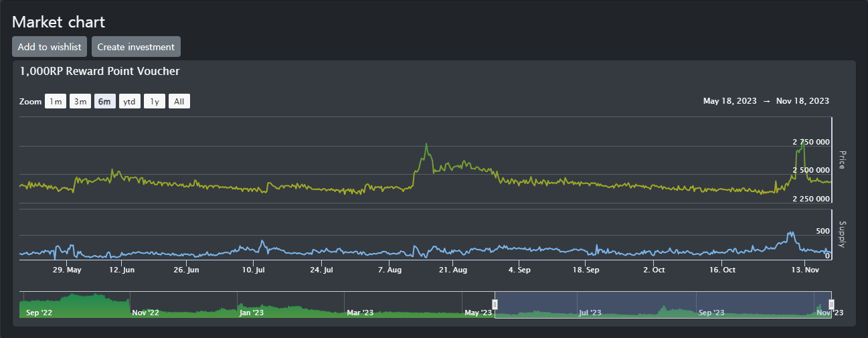Click the shaded selected range in navigator
868x338 pixels.
point(663,305)
